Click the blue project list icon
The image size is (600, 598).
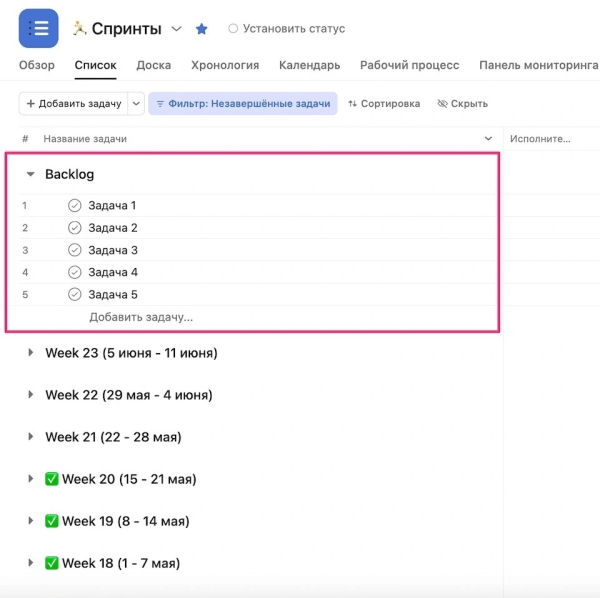[39, 28]
